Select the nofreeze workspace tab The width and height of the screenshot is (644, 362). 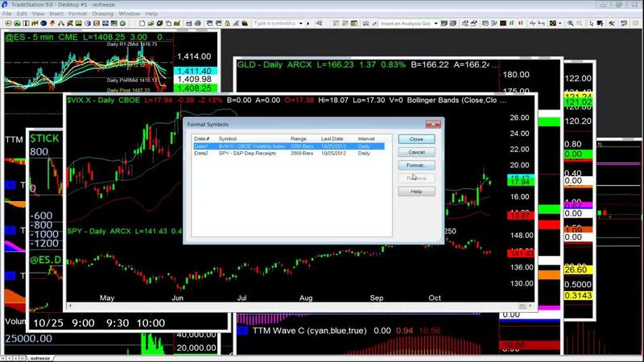[x=39, y=358]
